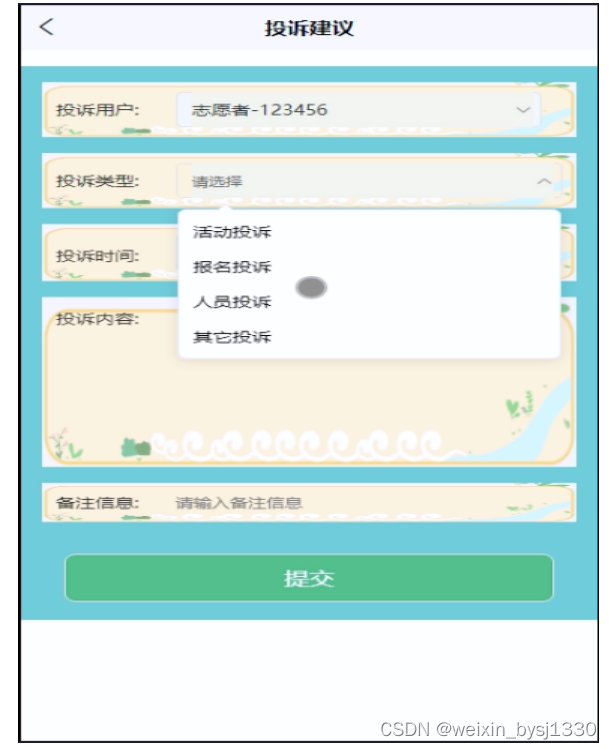Click the green plant decoration in content area

[x=136, y=448]
